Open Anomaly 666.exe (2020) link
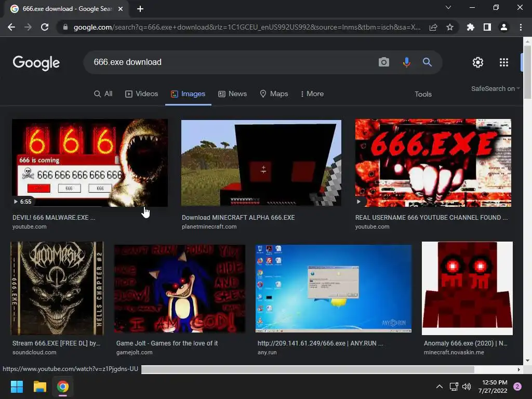532x399 pixels. pyautogui.click(x=465, y=343)
